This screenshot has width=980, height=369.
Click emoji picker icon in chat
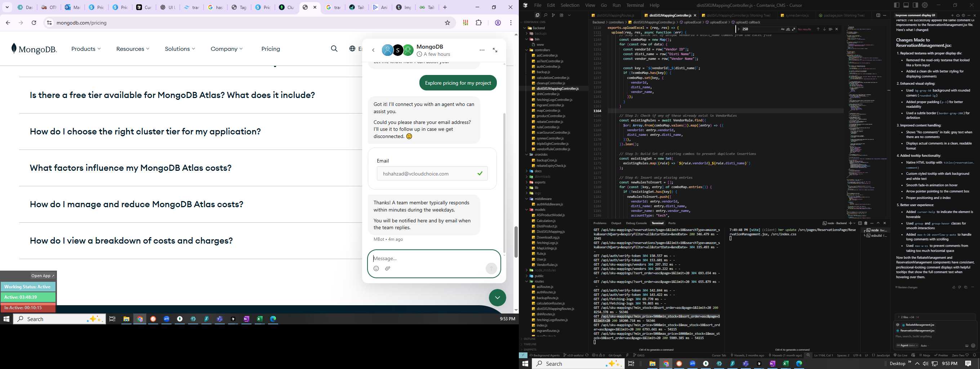(376, 268)
